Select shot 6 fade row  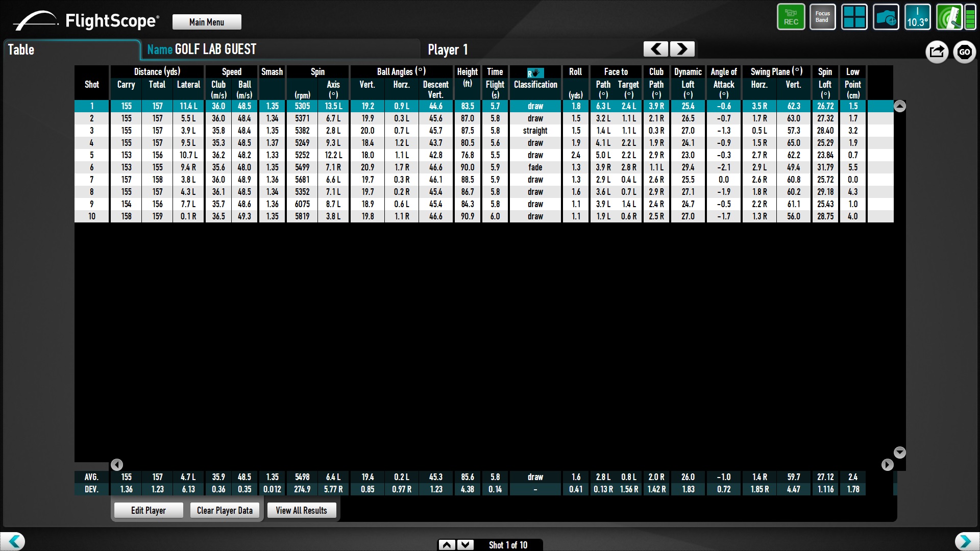tap(535, 167)
